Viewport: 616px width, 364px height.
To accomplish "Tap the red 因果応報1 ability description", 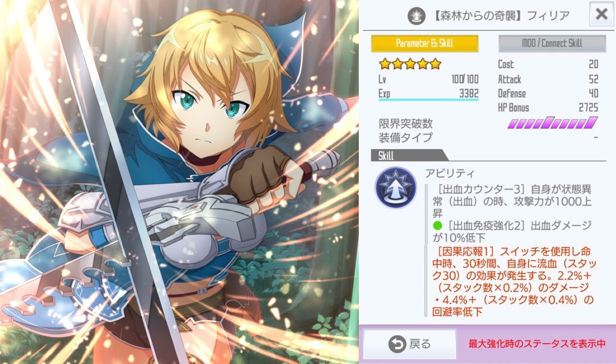I will pyautogui.click(x=513, y=282).
